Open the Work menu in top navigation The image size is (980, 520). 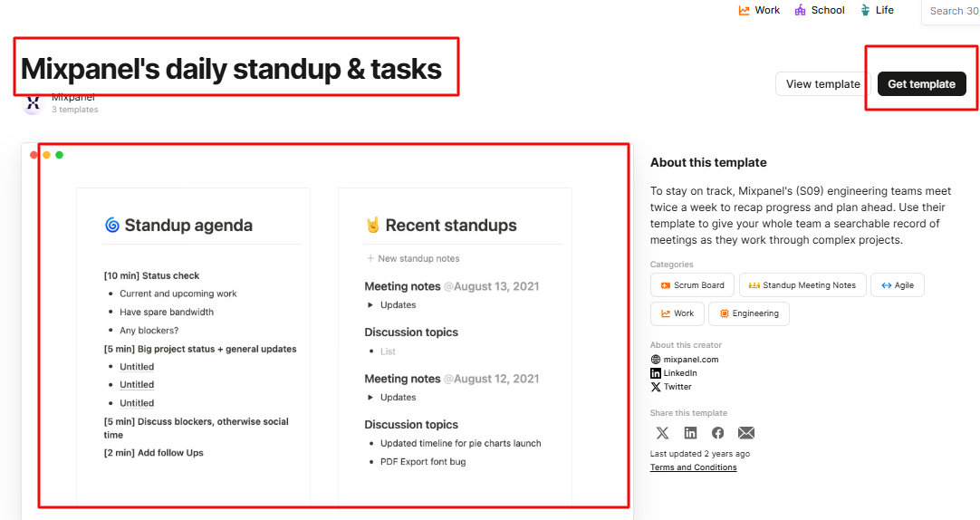759,10
